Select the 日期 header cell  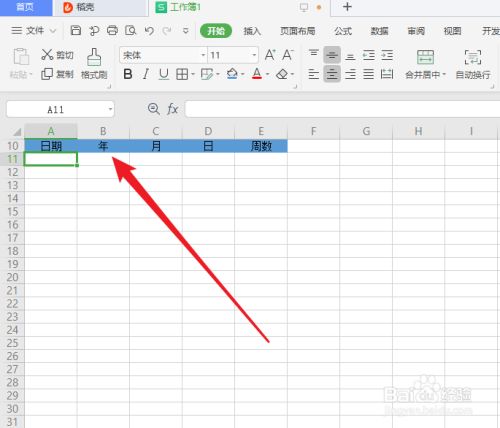point(51,146)
